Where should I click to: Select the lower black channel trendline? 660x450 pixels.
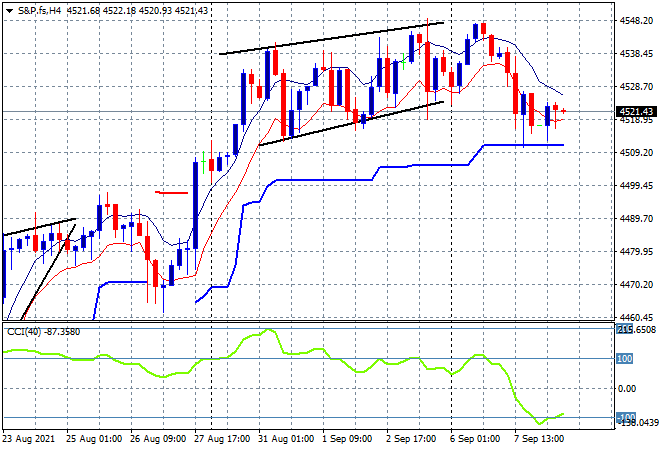click(x=351, y=123)
